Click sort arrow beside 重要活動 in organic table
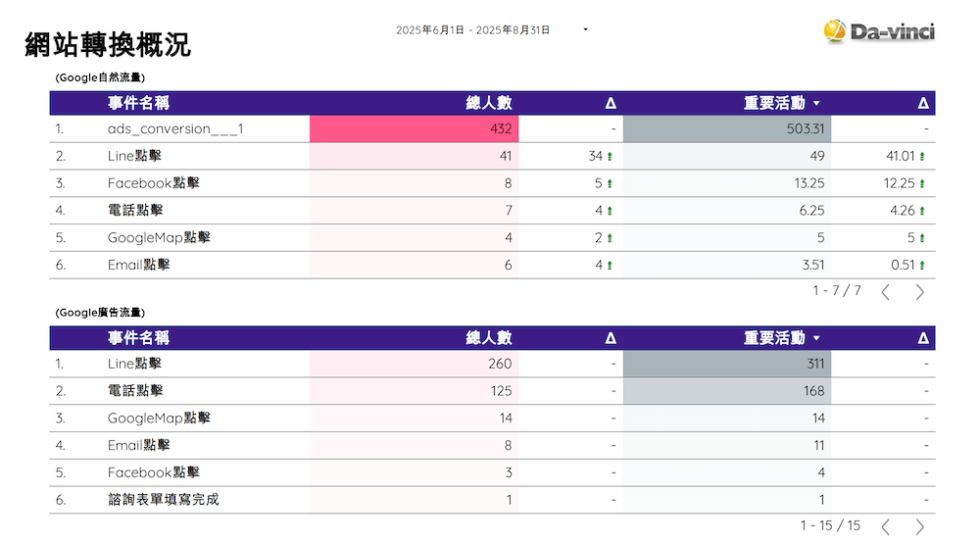This screenshot has height=543, width=980. (x=816, y=103)
